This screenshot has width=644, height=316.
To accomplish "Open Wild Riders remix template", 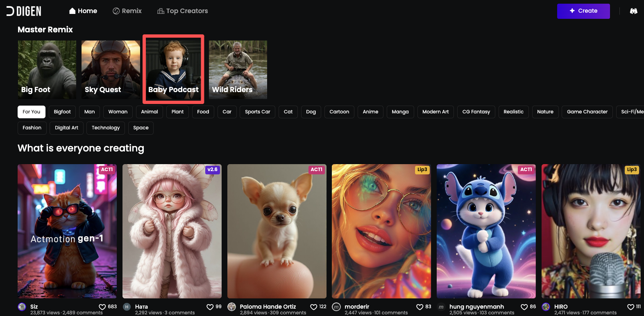I will (238, 70).
